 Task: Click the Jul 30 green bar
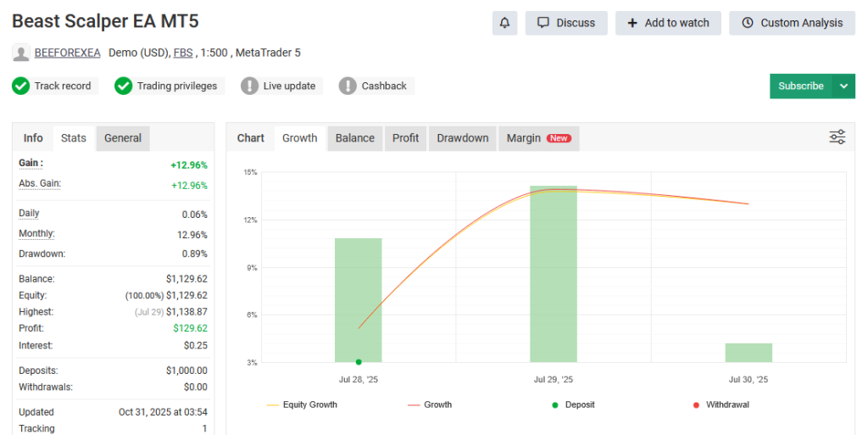(x=748, y=353)
